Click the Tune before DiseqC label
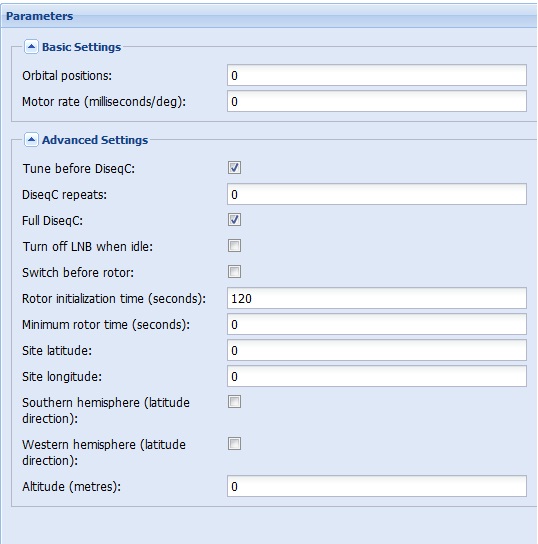Viewport: 538px width, 544px height. [78, 169]
